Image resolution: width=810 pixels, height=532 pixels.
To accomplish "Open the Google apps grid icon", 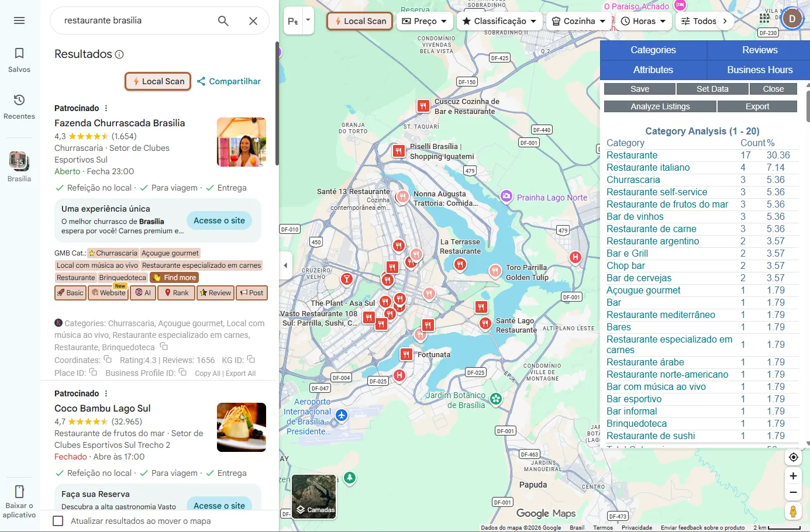I will tap(765, 18).
